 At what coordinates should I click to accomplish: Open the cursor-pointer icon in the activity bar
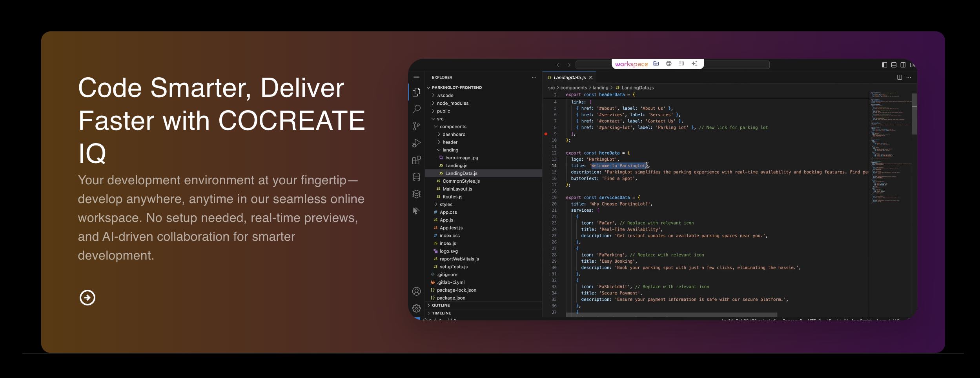tap(417, 211)
